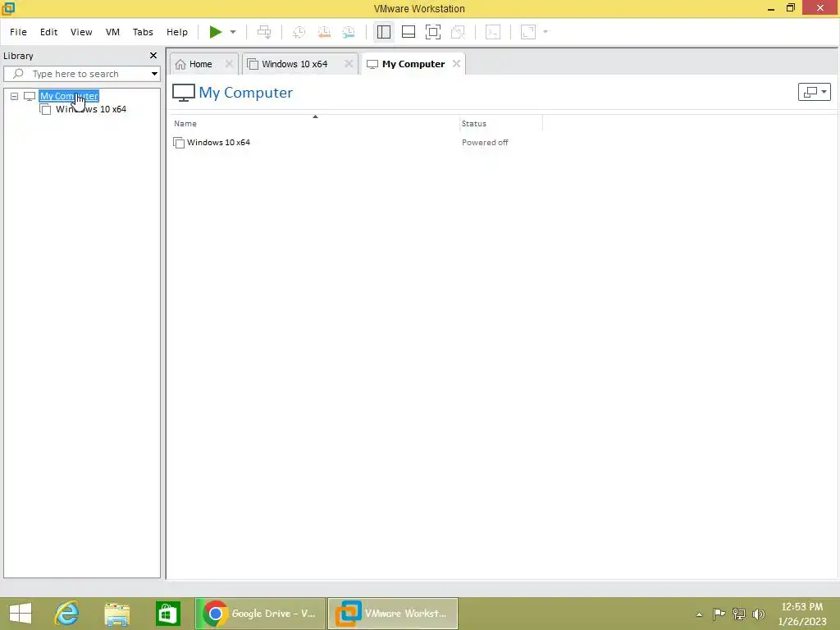Image resolution: width=840 pixels, height=630 pixels.
Task: Click the Take Snapshot toolbar icon
Action: 299,32
